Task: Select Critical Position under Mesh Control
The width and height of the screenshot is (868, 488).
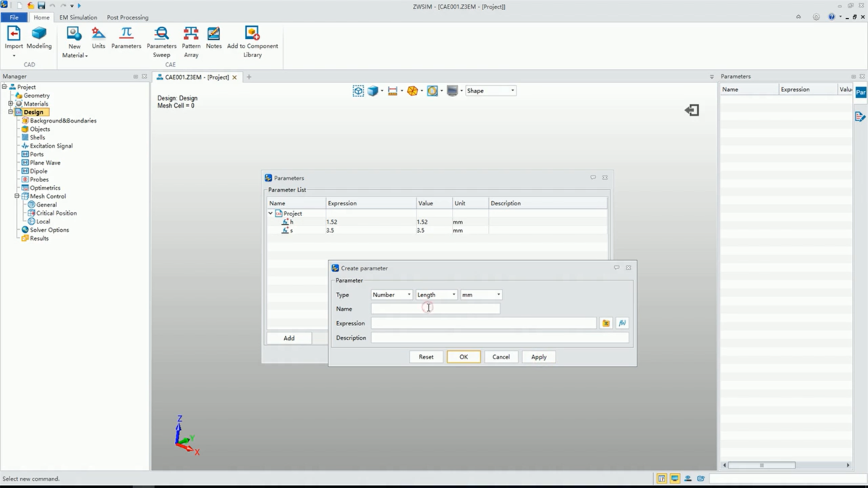Action: tap(56, 213)
